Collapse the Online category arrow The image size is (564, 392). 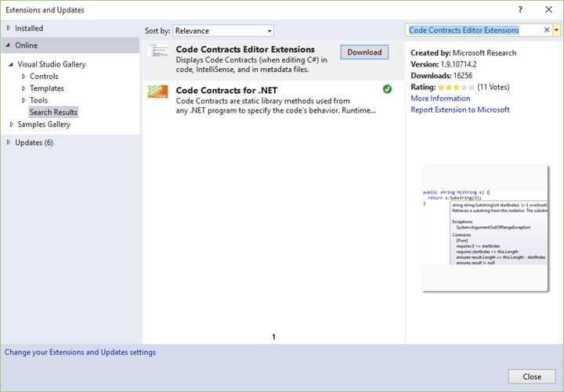click(8, 45)
